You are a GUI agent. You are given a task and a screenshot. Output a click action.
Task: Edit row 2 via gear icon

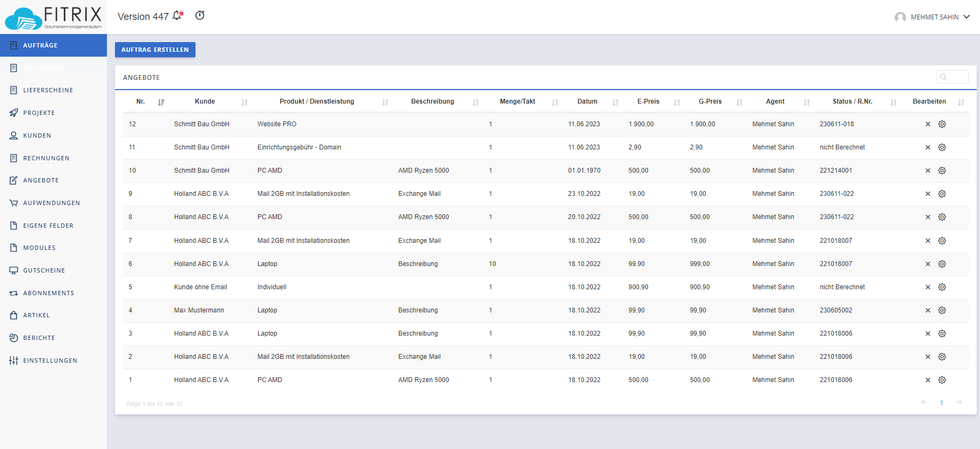[942, 357]
